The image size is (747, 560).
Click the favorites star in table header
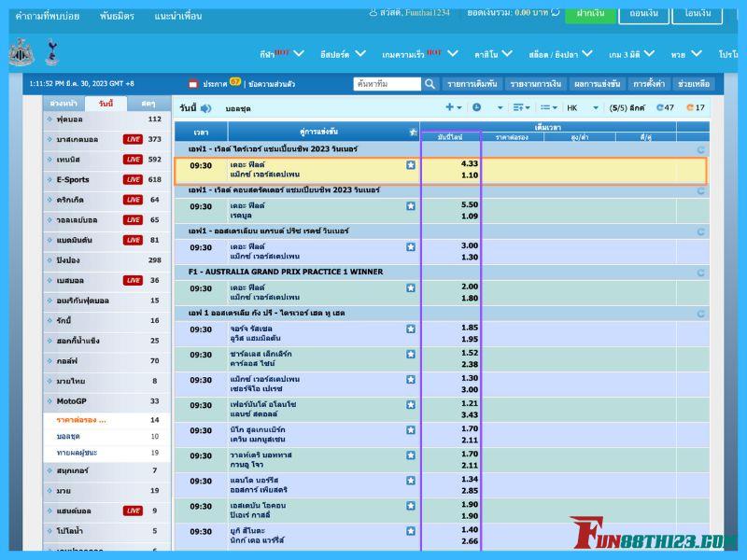tap(413, 132)
